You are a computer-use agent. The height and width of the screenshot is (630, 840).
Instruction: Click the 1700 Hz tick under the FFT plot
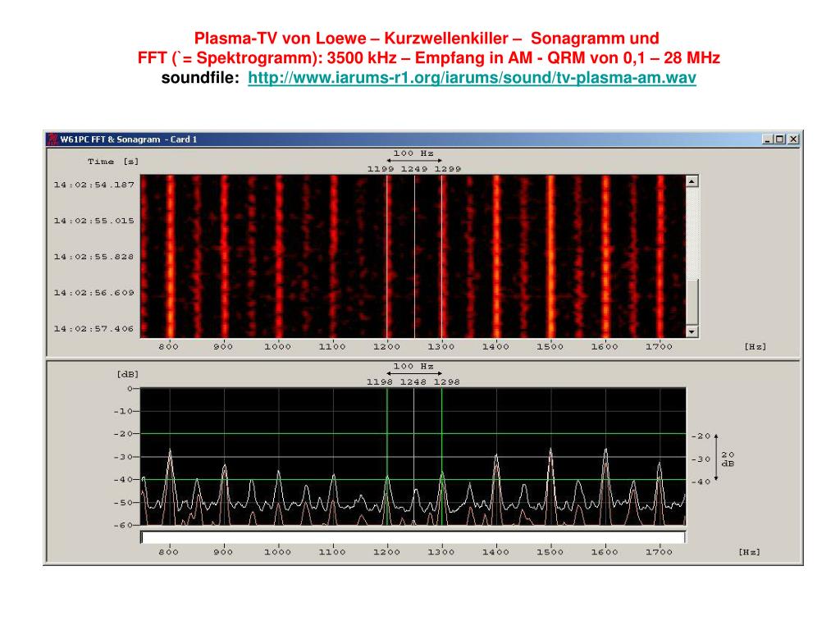659,552
